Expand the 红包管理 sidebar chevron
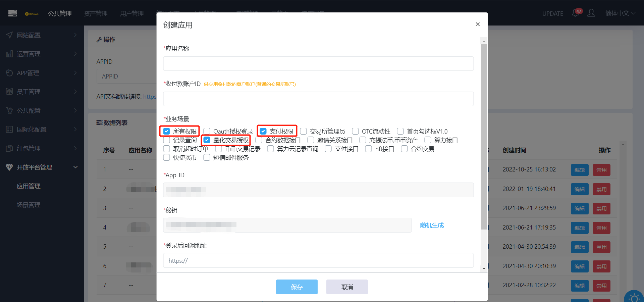Screen dimensions: 644x302 75,148
